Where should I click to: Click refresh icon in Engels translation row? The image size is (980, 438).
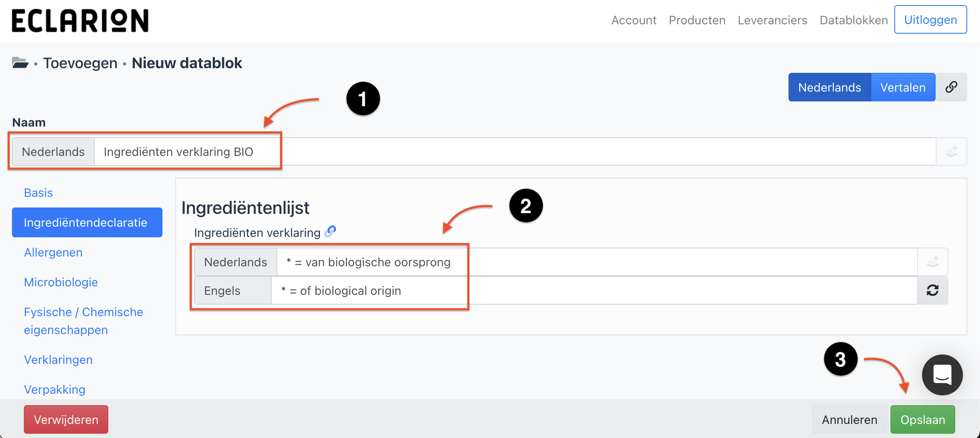click(933, 291)
